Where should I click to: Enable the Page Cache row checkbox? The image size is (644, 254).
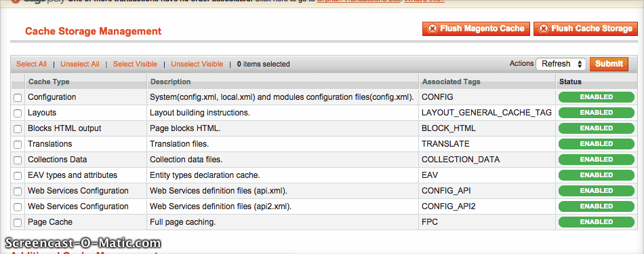pos(18,223)
